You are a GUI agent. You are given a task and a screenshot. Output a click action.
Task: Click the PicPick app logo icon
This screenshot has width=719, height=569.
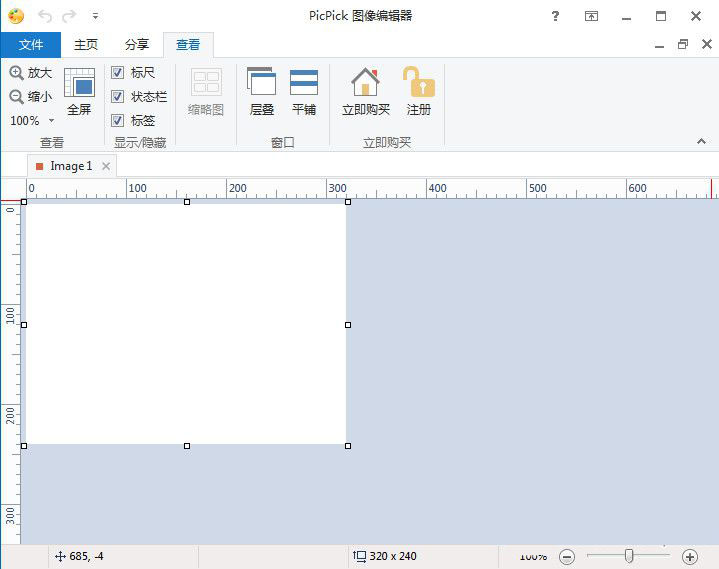pos(16,17)
